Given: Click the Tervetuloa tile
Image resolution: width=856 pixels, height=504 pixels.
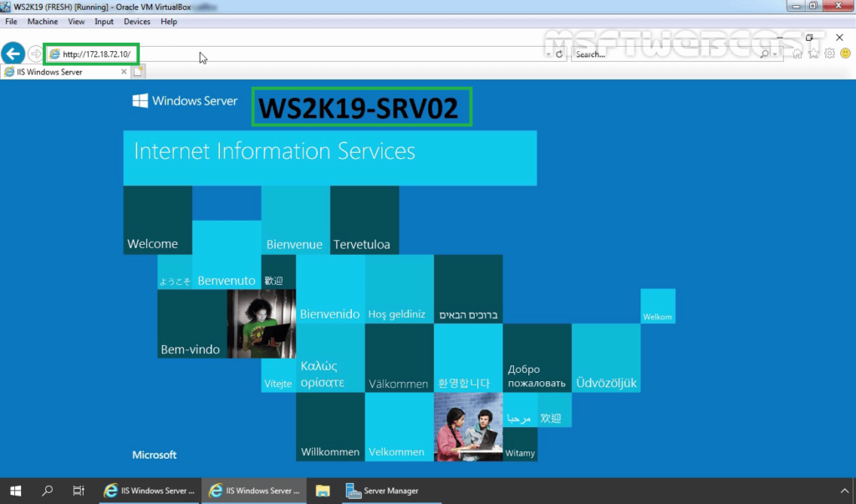Looking at the screenshot, I should 364,220.
